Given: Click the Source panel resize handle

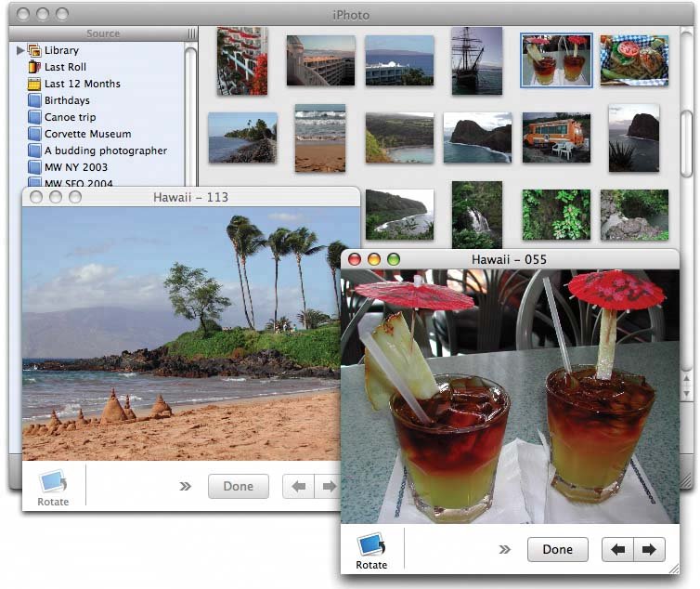Looking at the screenshot, I should point(192,33).
